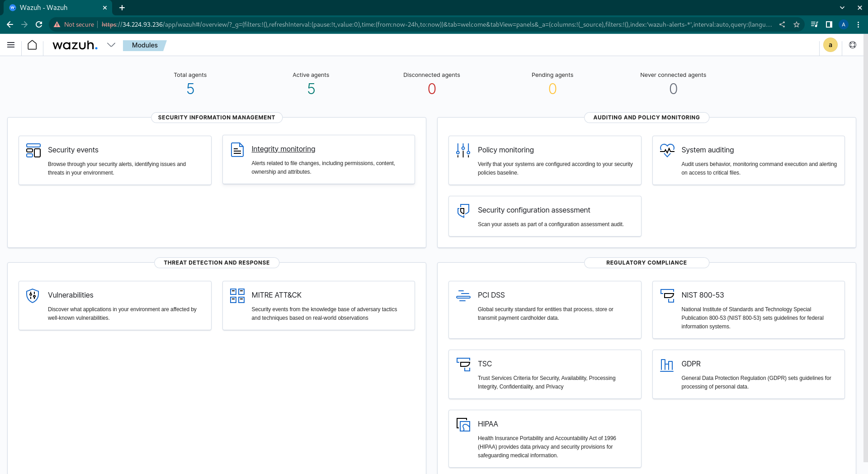Click the globe help icon top right
This screenshot has height=474, width=868.
click(853, 45)
